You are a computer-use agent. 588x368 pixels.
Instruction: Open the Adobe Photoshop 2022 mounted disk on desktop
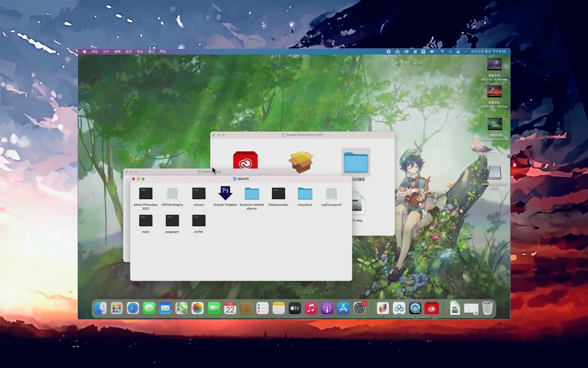(x=494, y=173)
